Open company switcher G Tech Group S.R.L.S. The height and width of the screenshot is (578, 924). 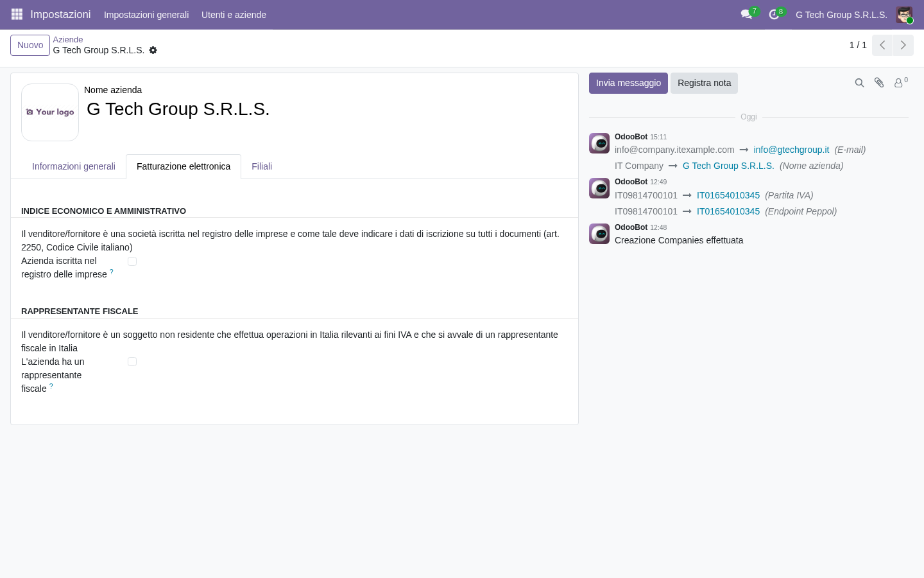(841, 15)
